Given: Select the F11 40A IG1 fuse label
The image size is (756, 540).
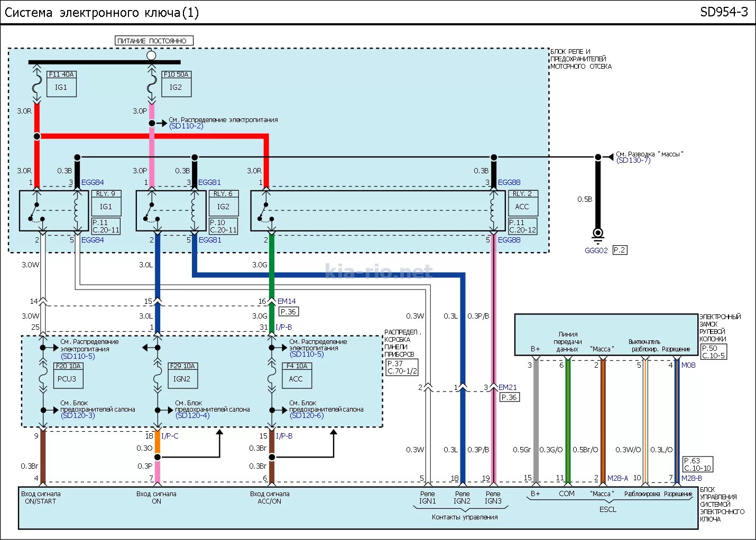Looking at the screenshot, I should pos(61,83).
